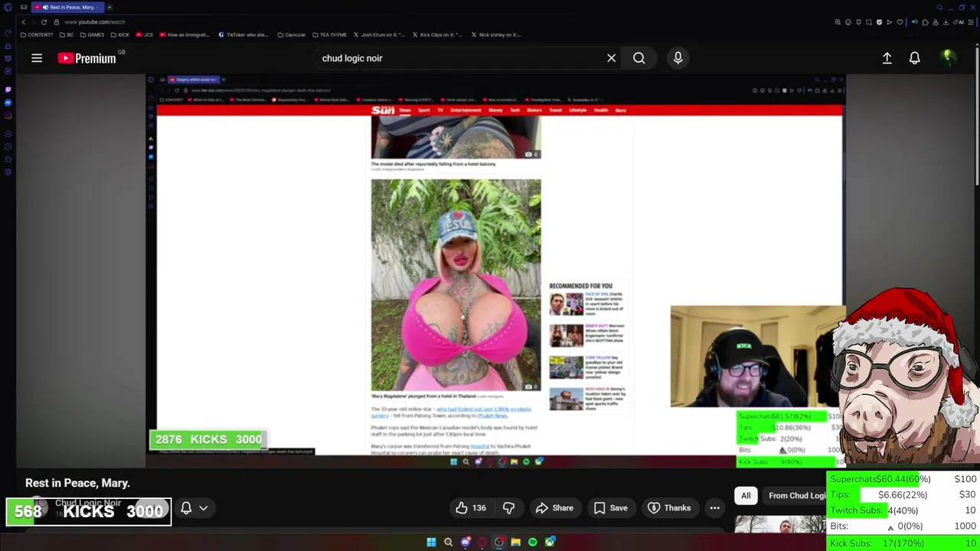This screenshot has width=980, height=551.
Task: Open a new browser tab
Action: [109, 7]
